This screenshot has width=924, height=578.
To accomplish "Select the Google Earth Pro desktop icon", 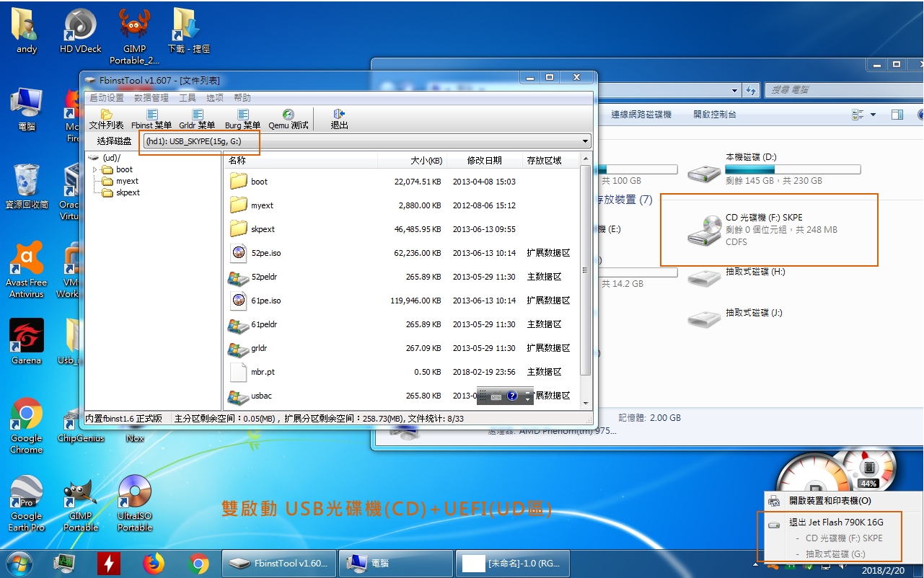I will 27,503.
